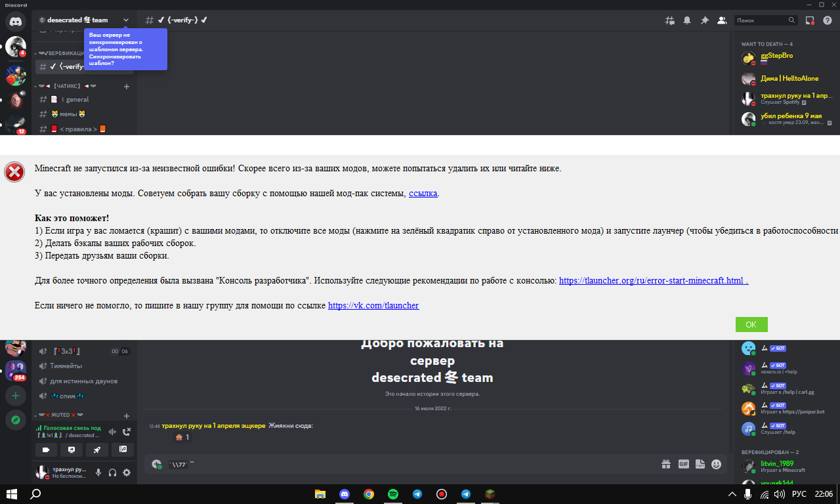Open the tlauncher.org error-start-minecraft link

coord(654,281)
